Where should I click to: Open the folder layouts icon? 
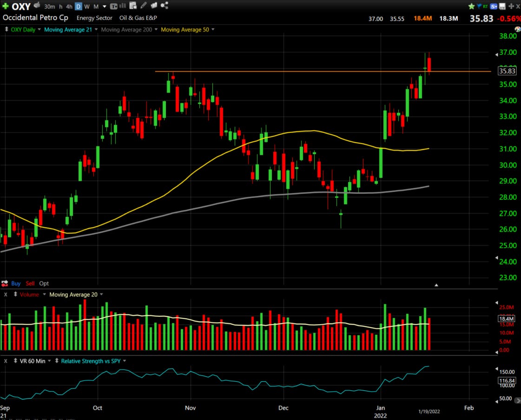[154, 5]
